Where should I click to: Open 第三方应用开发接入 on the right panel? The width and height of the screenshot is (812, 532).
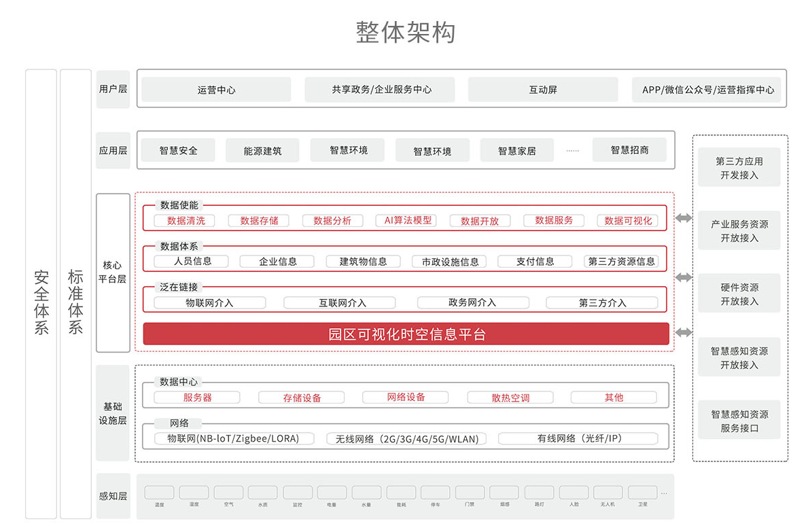point(739,168)
